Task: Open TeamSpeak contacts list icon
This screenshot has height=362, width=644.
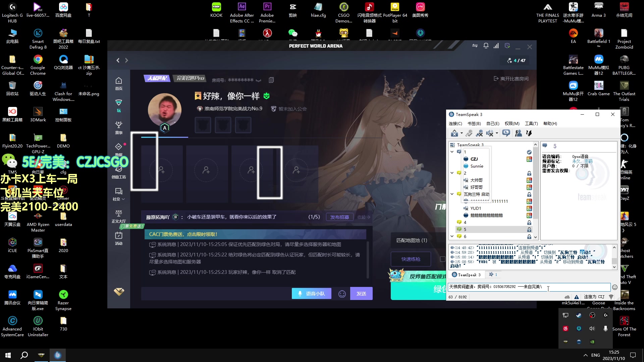Action: tap(518, 133)
